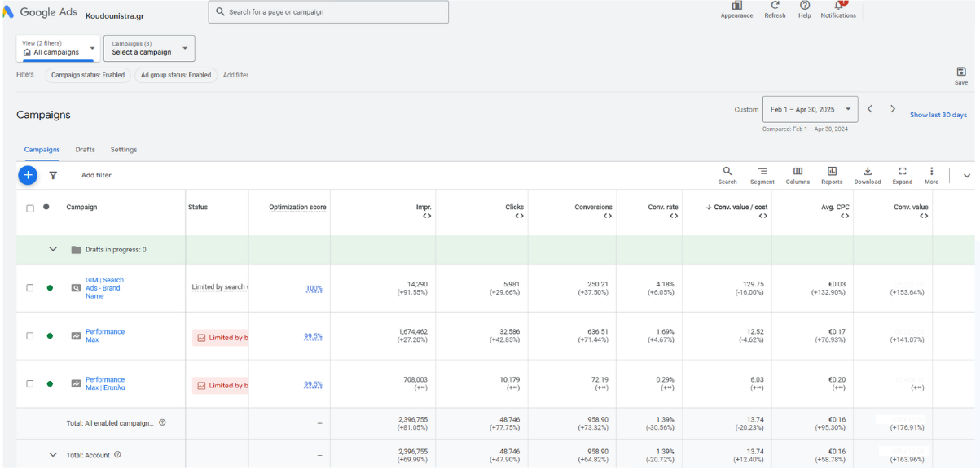Expand Conv. value column arrows
This screenshot has width=980, height=468.
click(x=923, y=216)
